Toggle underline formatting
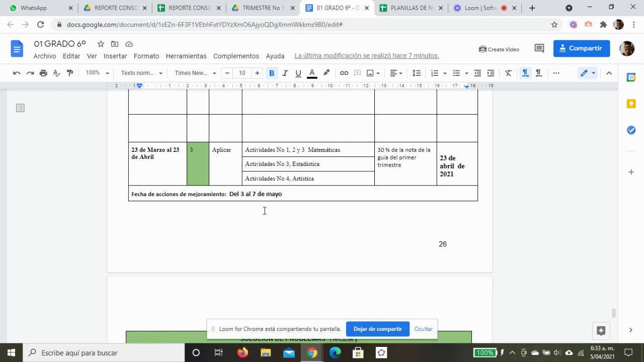Viewport: 644px width, 362px height. pyautogui.click(x=298, y=73)
